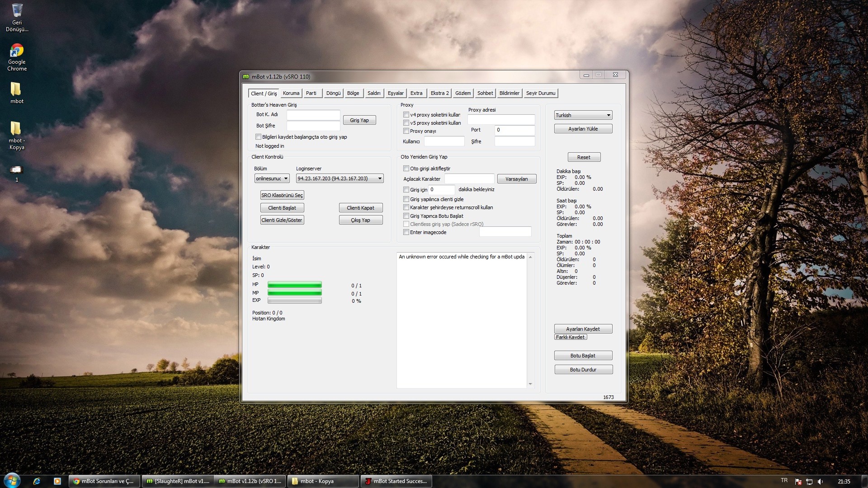
Task: Click the TR language indicator in the tray
Action: coord(784,481)
